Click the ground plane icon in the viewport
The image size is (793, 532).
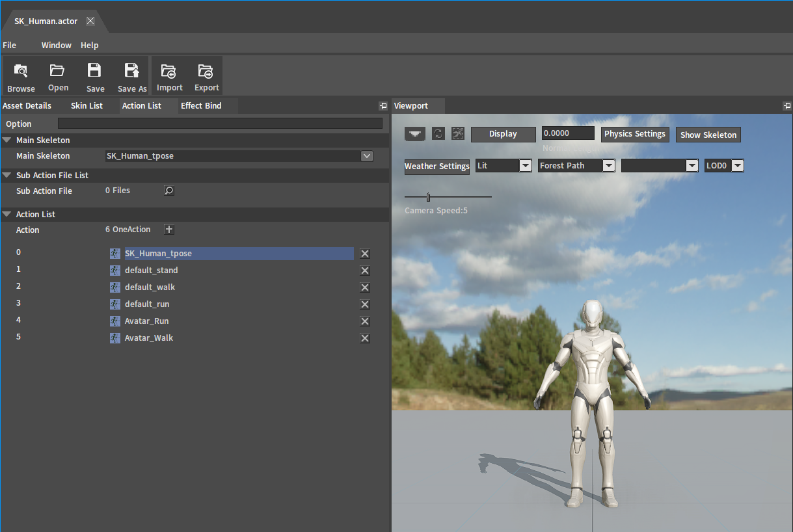415,133
